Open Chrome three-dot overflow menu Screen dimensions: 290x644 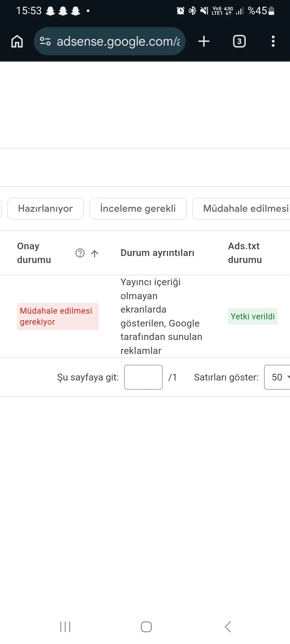pos(273,41)
